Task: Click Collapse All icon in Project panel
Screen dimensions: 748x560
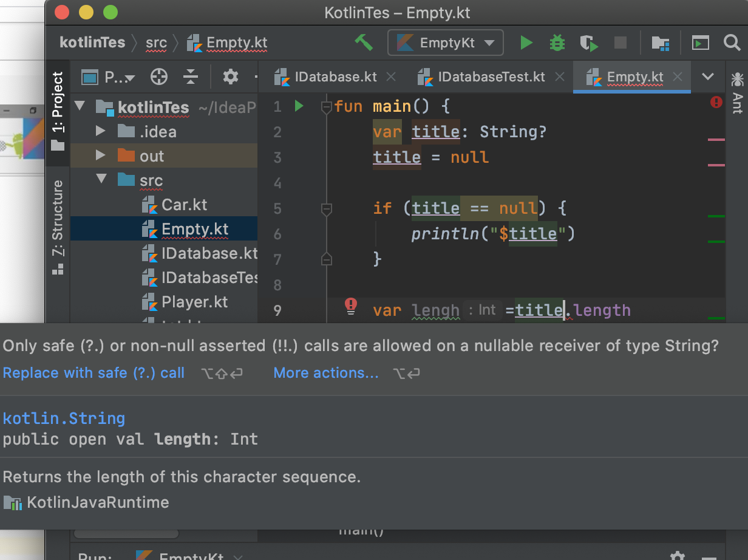Action: click(191, 77)
